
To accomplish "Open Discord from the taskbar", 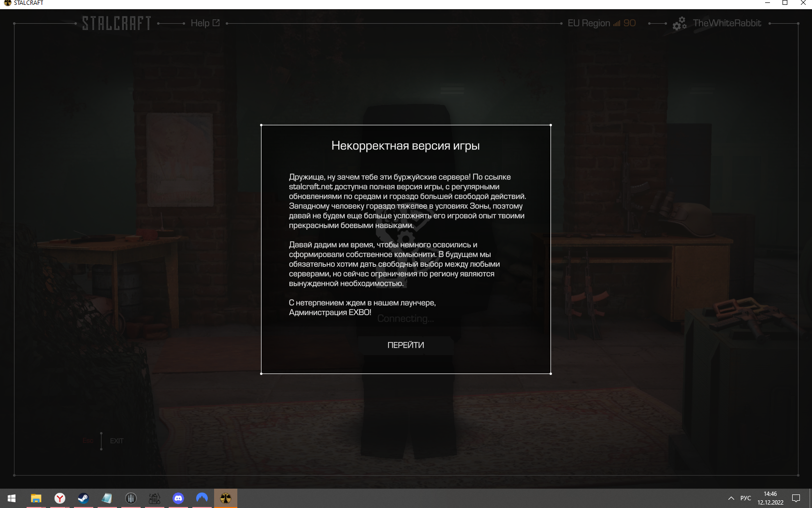I will tap(178, 498).
